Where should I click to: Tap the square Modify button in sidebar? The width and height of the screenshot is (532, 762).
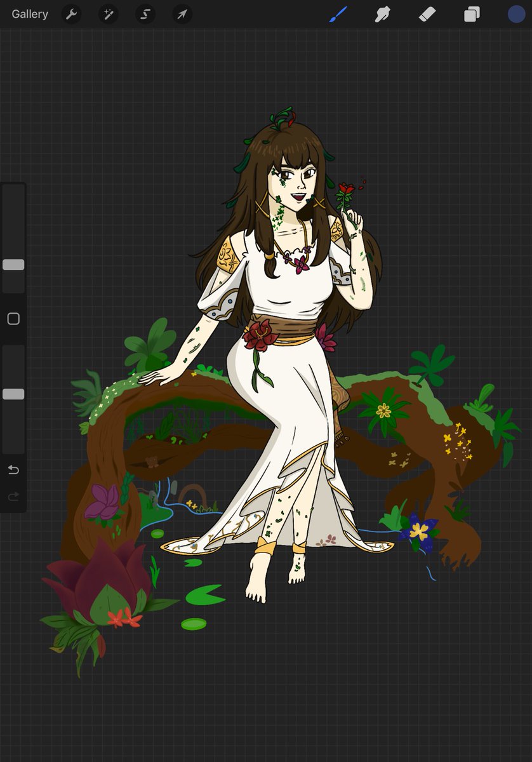(x=13, y=319)
